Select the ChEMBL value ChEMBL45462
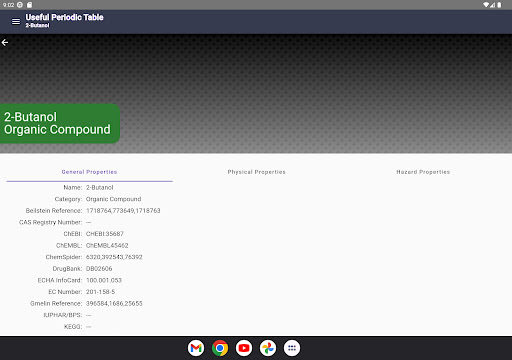The height and width of the screenshot is (360, 512). pyautogui.click(x=107, y=245)
